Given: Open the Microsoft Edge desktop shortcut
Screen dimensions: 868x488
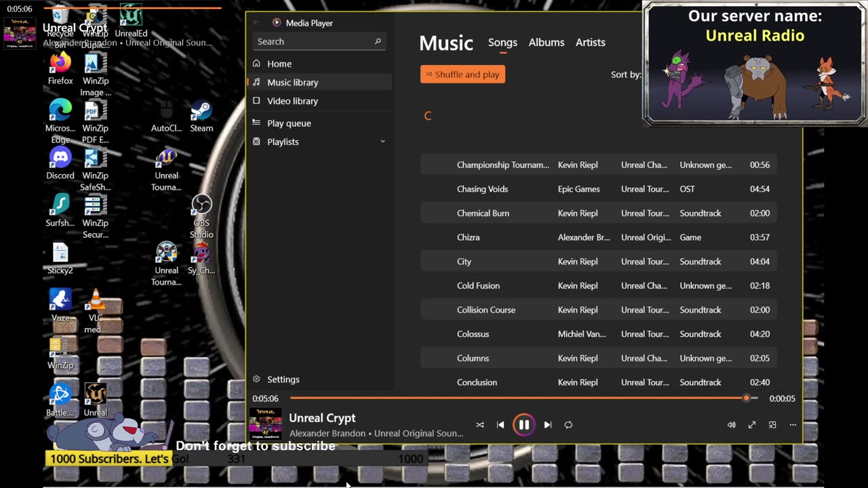Looking at the screenshot, I should tap(60, 121).
